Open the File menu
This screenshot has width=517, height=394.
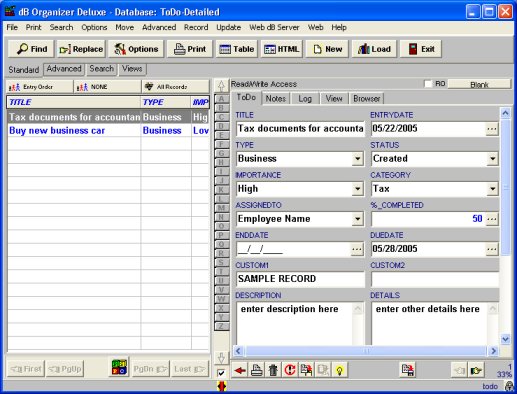pos(12,27)
